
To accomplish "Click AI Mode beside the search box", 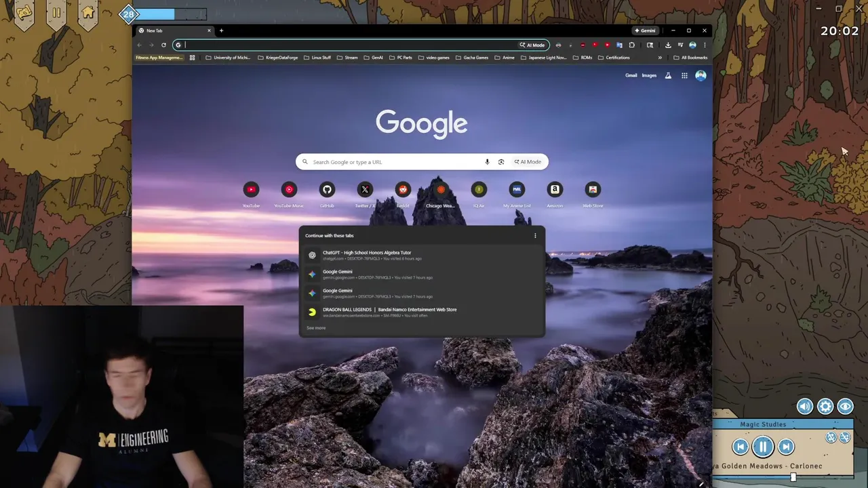I will pyautogui.click(x=528, y=162).
